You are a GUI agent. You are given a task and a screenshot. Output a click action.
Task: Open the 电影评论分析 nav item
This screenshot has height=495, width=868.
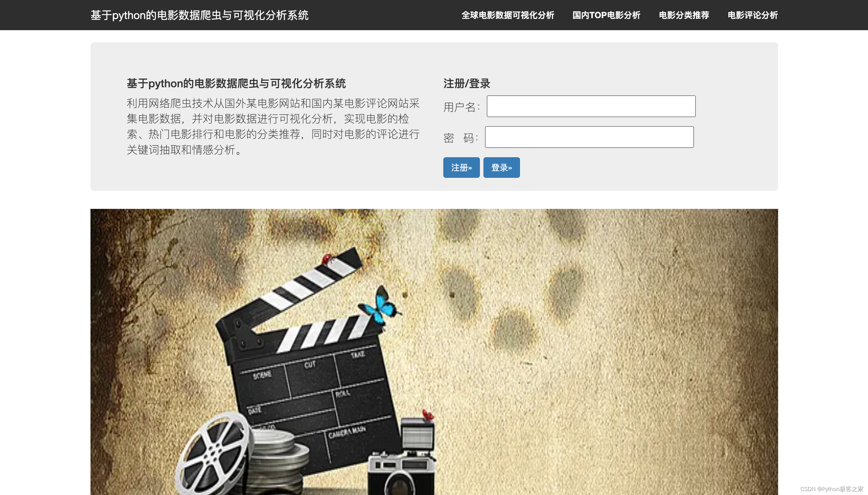[x=752, y=15]
